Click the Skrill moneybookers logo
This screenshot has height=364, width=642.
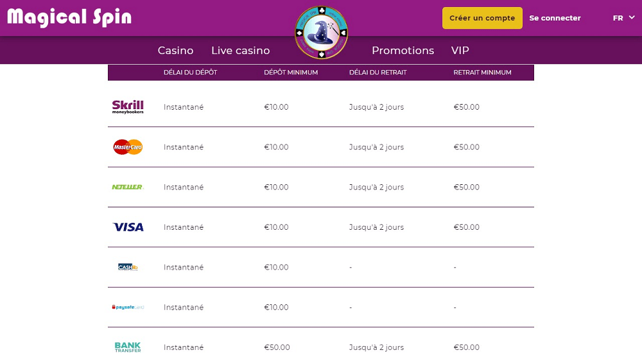pos(128,107)
